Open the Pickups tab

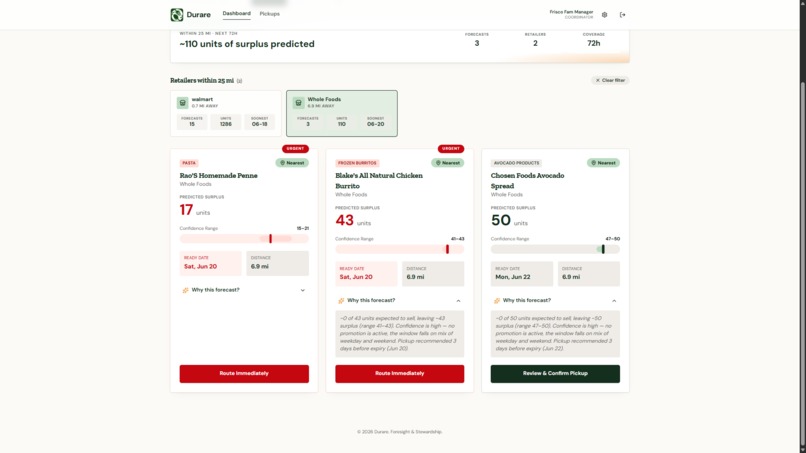(269, 14)
